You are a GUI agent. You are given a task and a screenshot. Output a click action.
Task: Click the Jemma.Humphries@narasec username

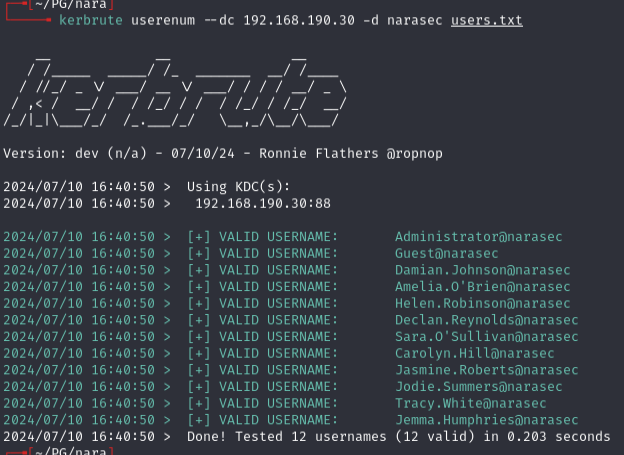click(x=486, y=420)
